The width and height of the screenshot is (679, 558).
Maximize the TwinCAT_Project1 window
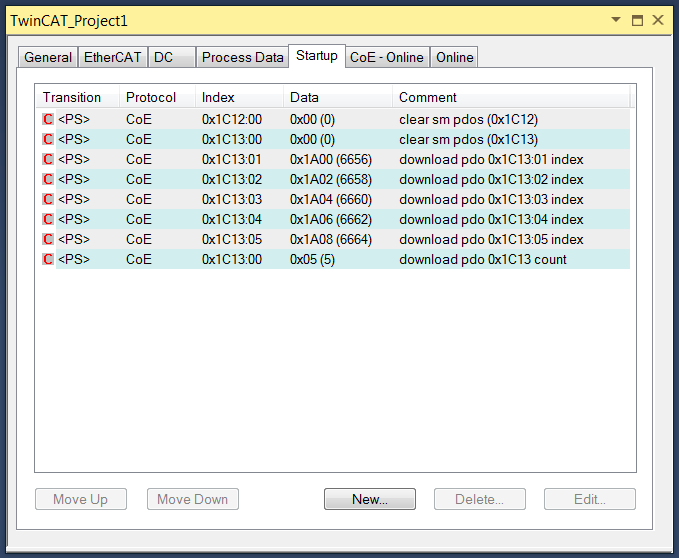click(637, 20)
